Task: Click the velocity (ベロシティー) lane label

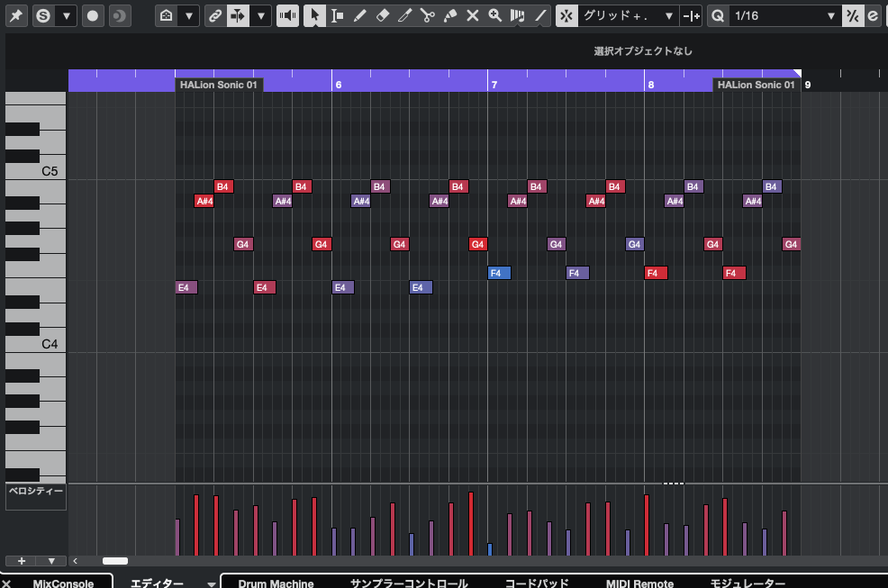Action: (x=36, y=492)
